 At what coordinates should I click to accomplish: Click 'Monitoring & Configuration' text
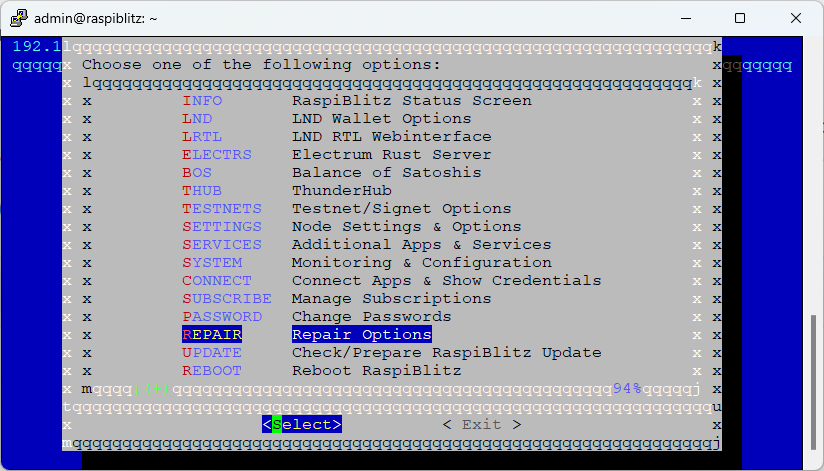click(x=422, y=262)
